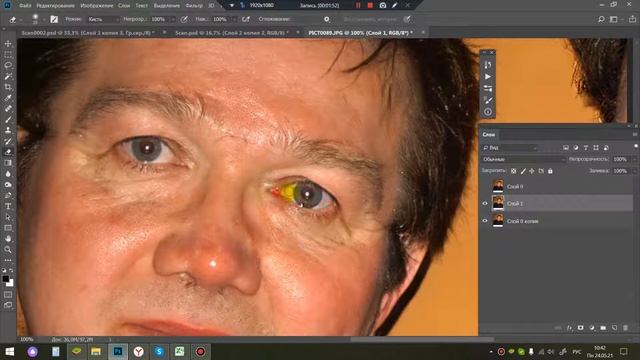Select the Magic Wand tool
Screen dimensions: 640x360
tap(8, 76)
